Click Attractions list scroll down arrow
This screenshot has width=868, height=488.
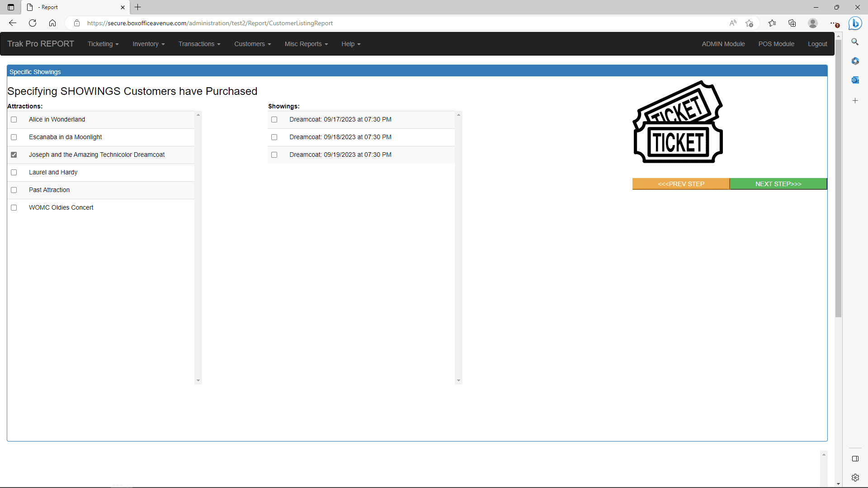click(x=198, y=380)
